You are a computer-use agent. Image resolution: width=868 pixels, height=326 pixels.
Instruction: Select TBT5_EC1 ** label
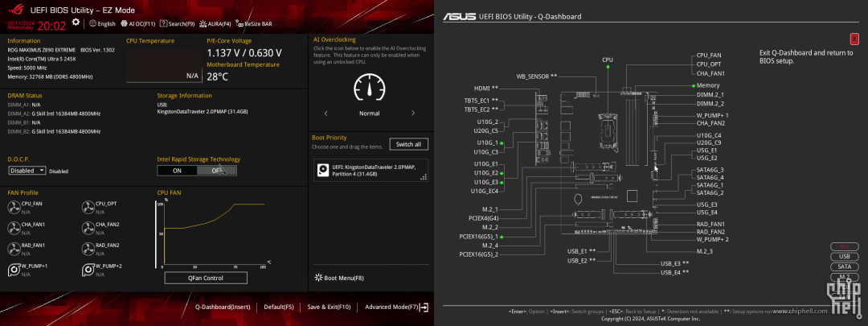481,101
